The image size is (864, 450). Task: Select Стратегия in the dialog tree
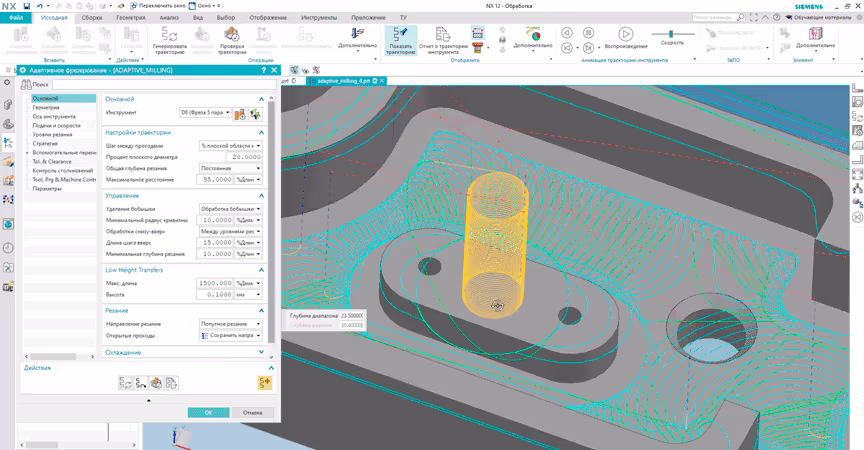pyautogui.click(x=45, y=143)
